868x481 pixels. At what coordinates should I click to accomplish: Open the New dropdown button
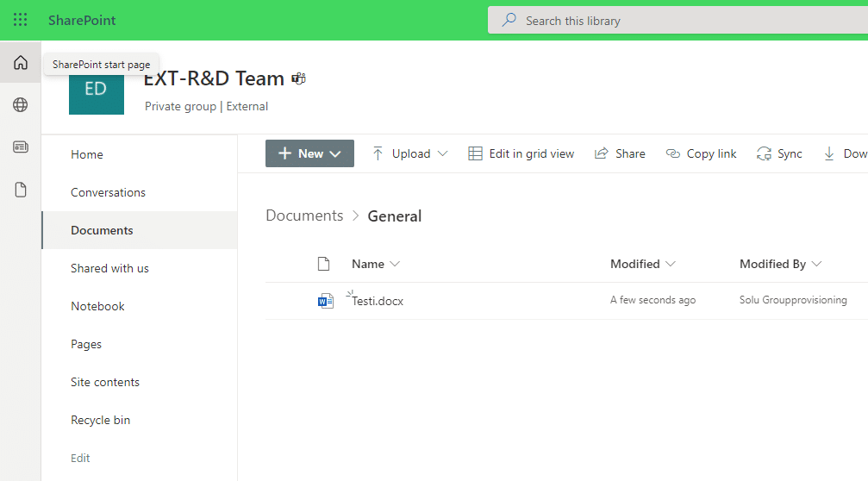(x=309, y=153)
